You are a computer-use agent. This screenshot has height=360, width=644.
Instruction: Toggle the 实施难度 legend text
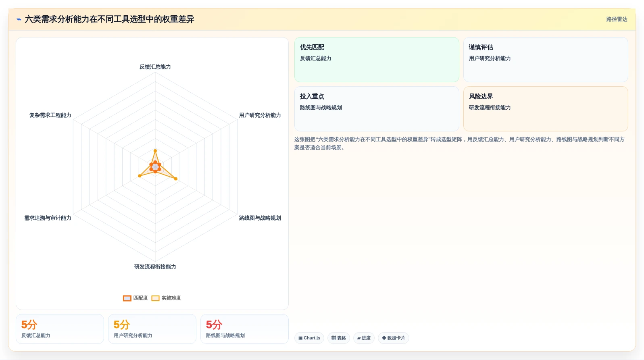[171, 298]
